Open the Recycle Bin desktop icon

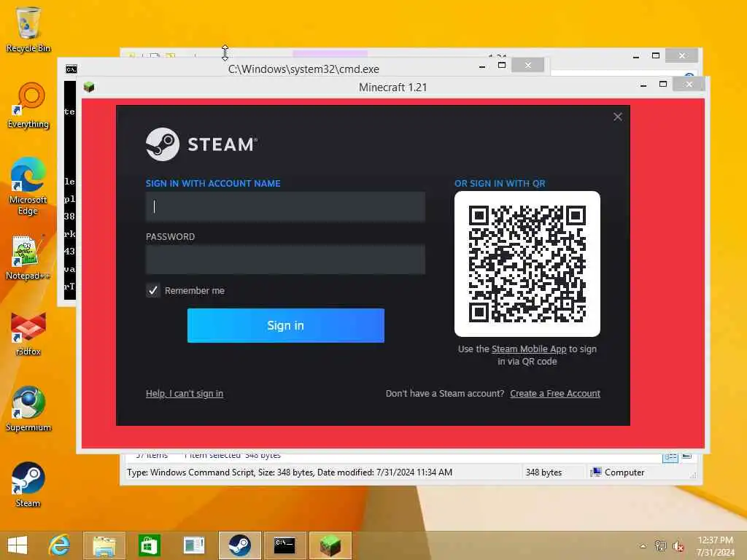[28, 28]
